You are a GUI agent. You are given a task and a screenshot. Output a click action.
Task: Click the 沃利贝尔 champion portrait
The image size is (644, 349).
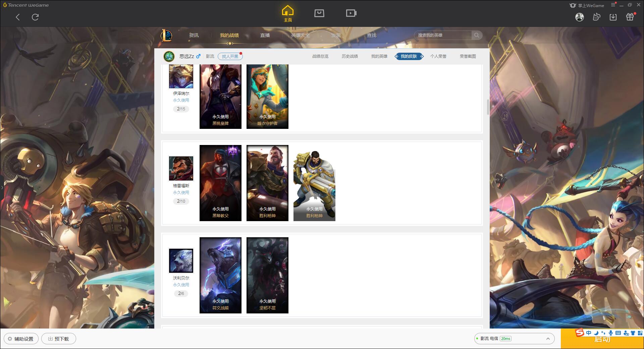click(181, 261)
